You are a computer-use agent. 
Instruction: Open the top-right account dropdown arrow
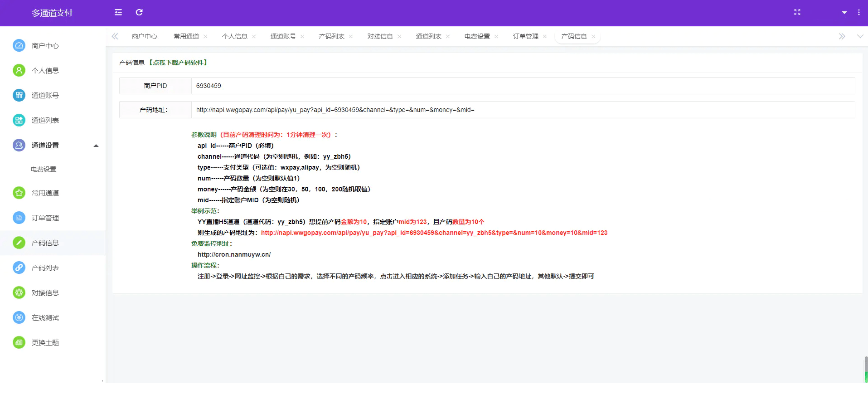pyautogui.click(x=844, y=13)
